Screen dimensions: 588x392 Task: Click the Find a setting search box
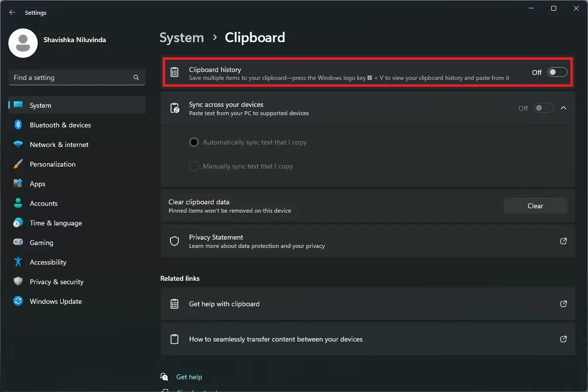point(77,77)
